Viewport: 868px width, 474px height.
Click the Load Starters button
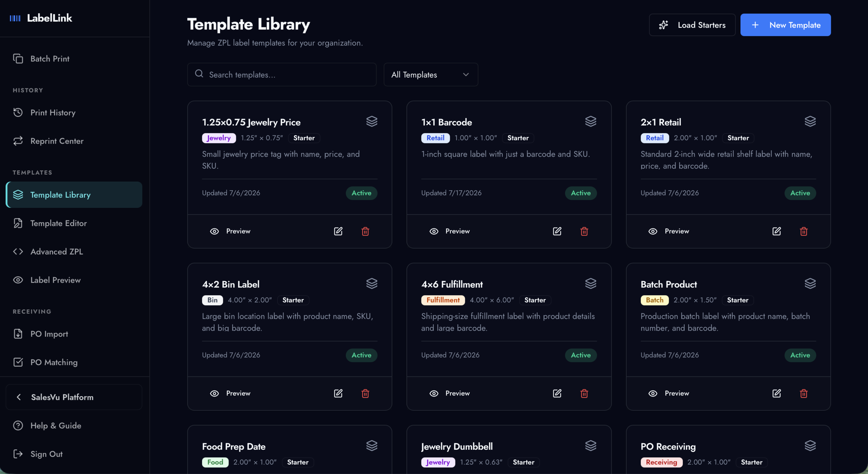692,25
